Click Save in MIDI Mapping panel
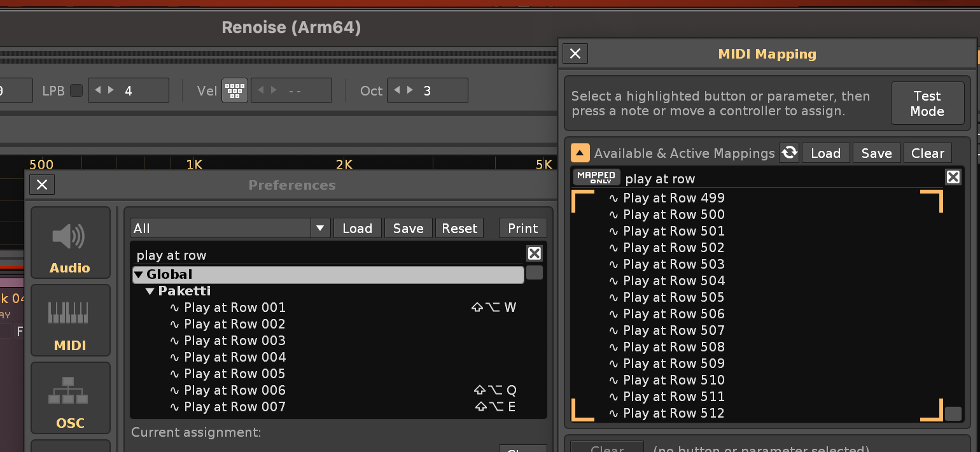980x452 pixels. pyautogui.click(x=876, y=153)
